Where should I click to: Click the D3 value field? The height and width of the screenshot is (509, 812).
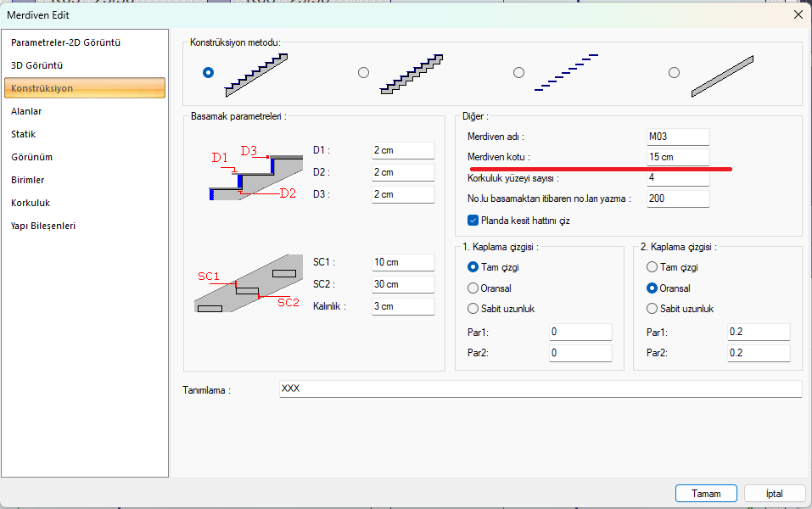pyautogui.click(x=403, y=194)
